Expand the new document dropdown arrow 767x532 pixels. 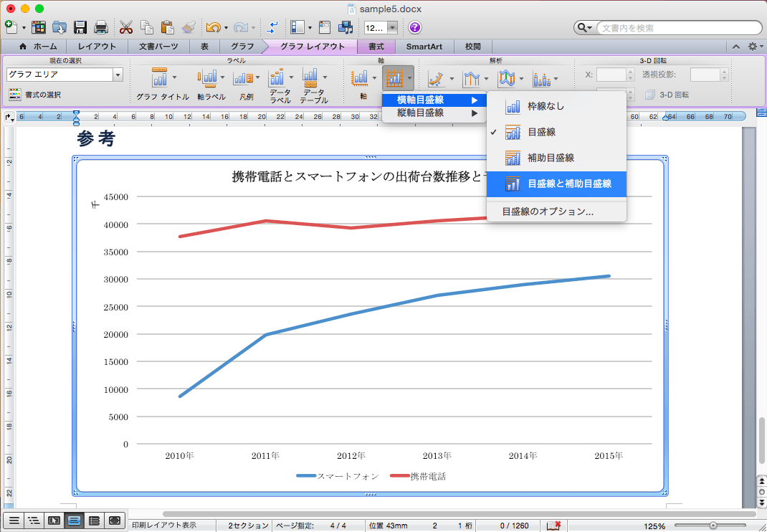pos(23,28)
